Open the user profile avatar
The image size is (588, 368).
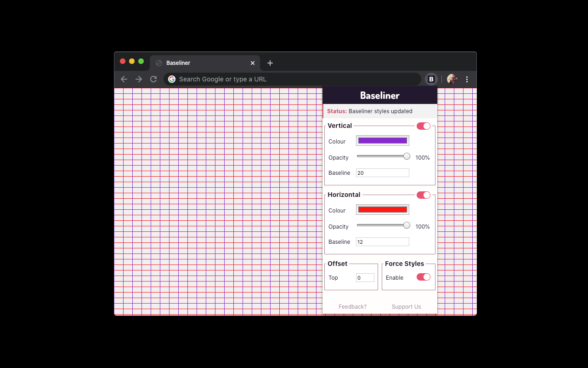click(x=452, y=79)
